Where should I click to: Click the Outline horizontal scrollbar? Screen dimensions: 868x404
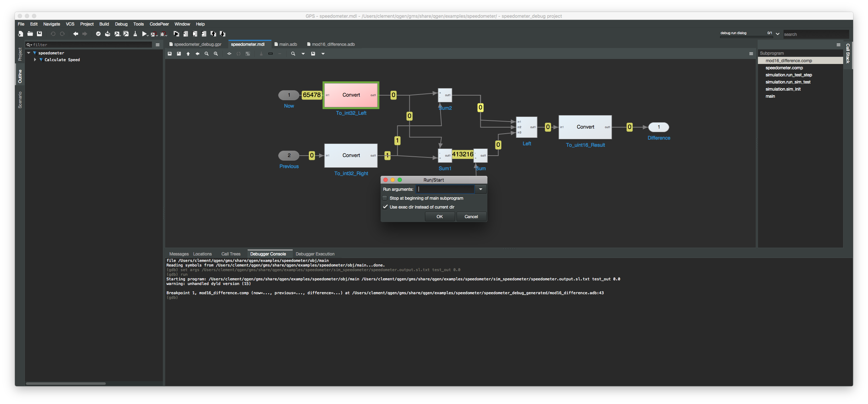pyautogui.click(x=66, y=383)
